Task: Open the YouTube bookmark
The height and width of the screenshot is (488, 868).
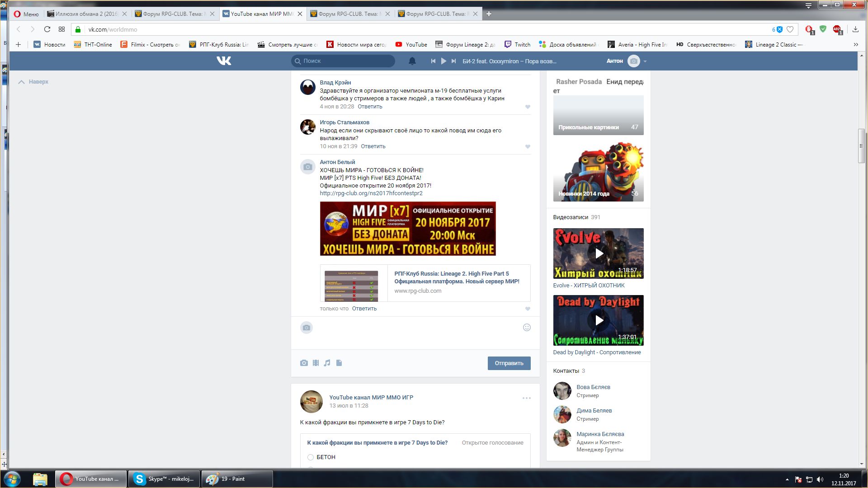Action: click(x=411, y=44)
